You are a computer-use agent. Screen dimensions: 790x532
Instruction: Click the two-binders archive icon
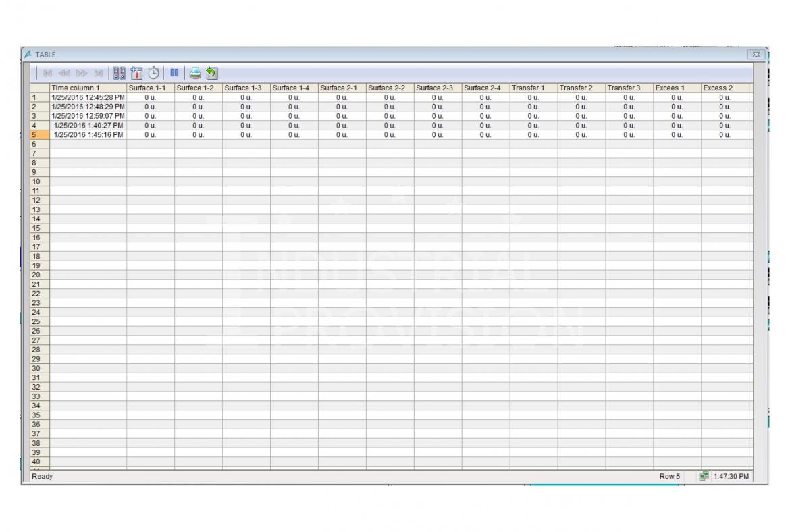120,72
